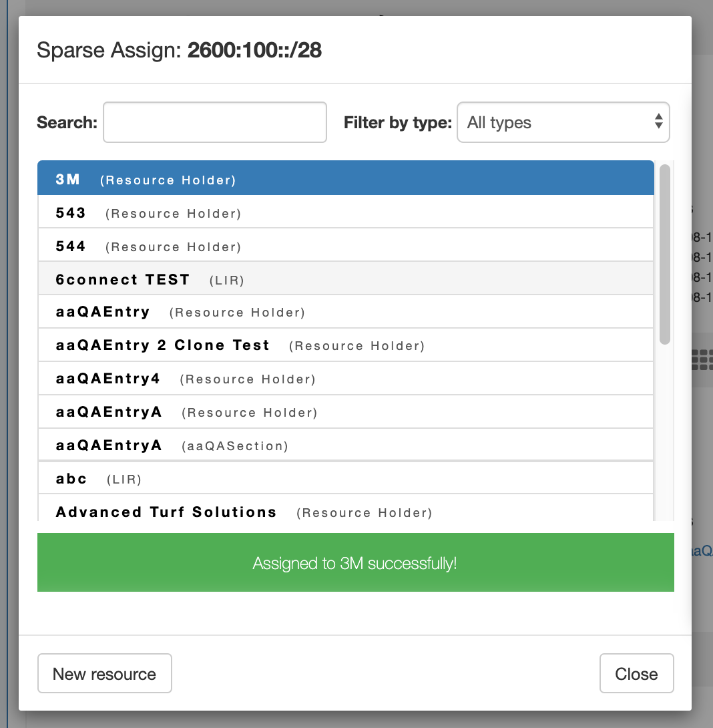The height and width of the screenshot is (728, 713).
Task: Click the resource list scrollbar thumb
Action: pos(664,254)
